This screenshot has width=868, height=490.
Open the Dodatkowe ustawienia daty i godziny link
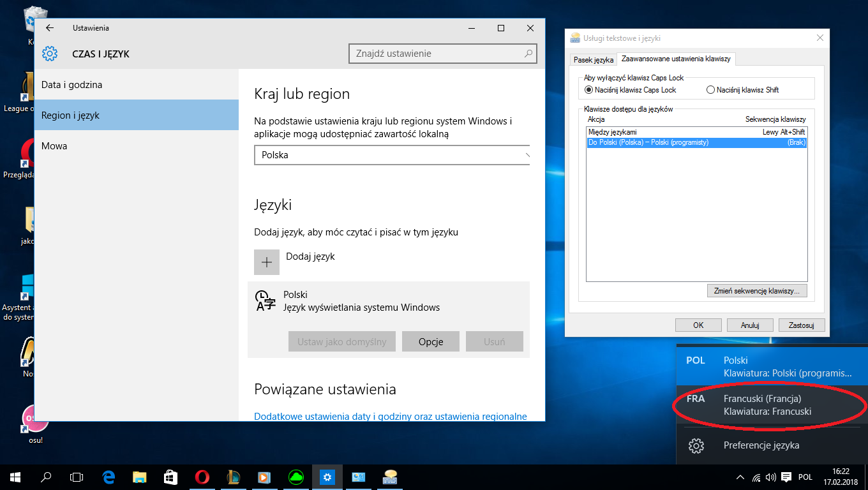click(x=390, y=416)
